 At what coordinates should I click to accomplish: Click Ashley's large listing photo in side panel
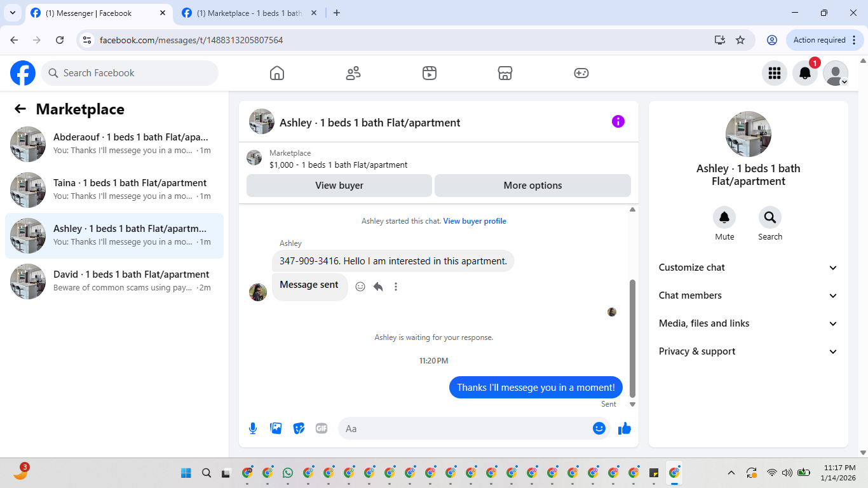click(x=749, y=134)
